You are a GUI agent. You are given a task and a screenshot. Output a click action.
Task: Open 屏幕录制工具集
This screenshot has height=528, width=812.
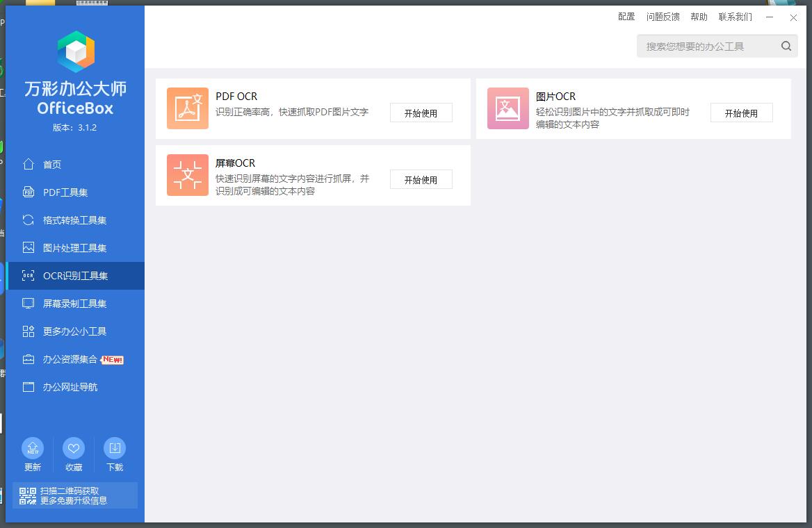[x=75, y=304]
